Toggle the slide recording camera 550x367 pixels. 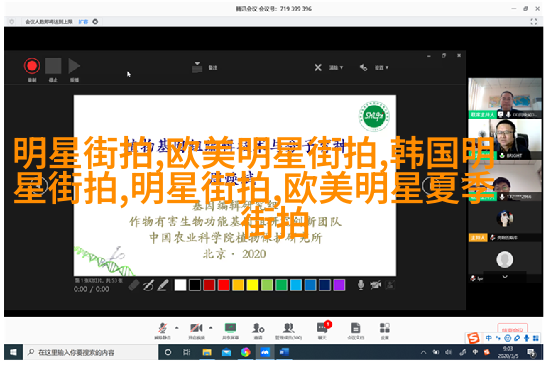point(376,285)
